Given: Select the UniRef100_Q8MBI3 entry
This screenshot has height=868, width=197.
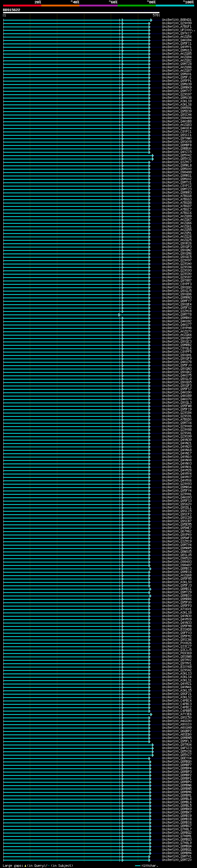Looking at the screenshot, I should [x=176, y=568].
